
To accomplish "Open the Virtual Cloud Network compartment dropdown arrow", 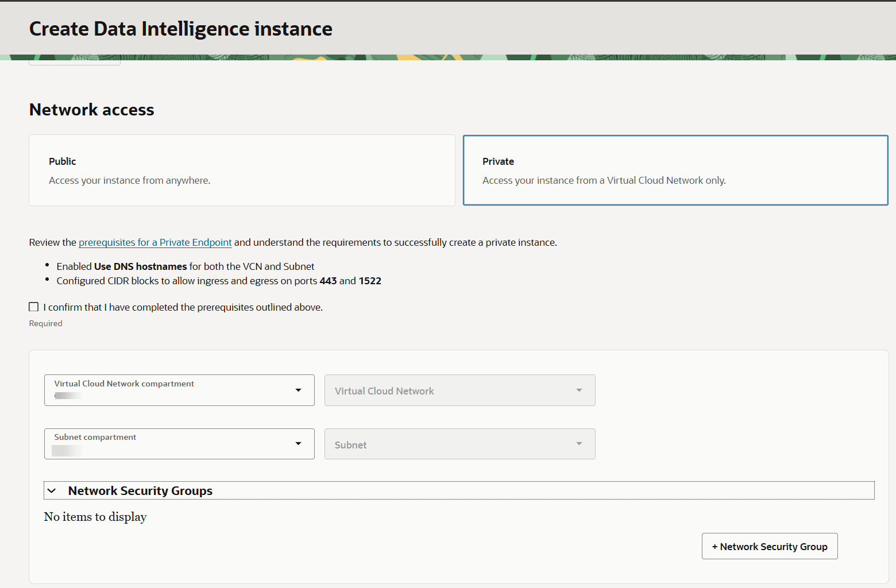I will (298, 390).
